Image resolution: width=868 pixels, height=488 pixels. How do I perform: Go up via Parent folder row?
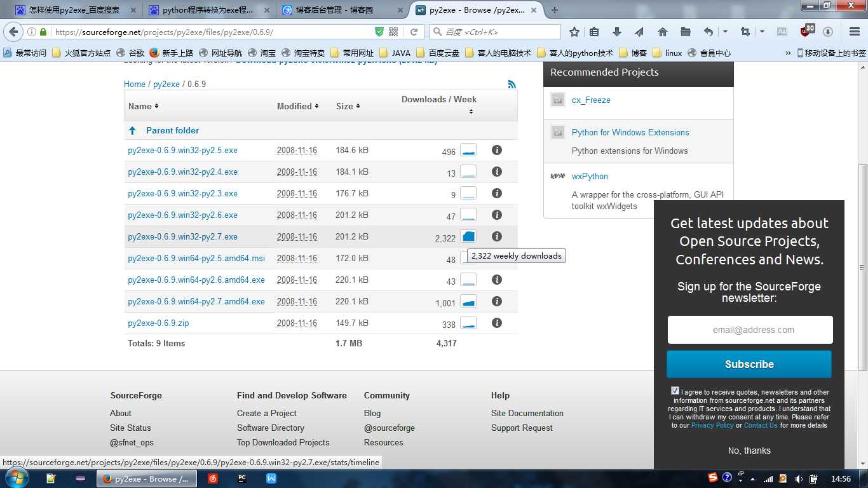click(x=321, y=130)
